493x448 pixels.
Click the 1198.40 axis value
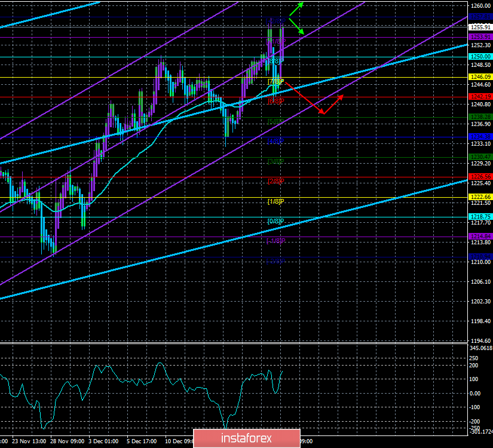pos(480,321)
